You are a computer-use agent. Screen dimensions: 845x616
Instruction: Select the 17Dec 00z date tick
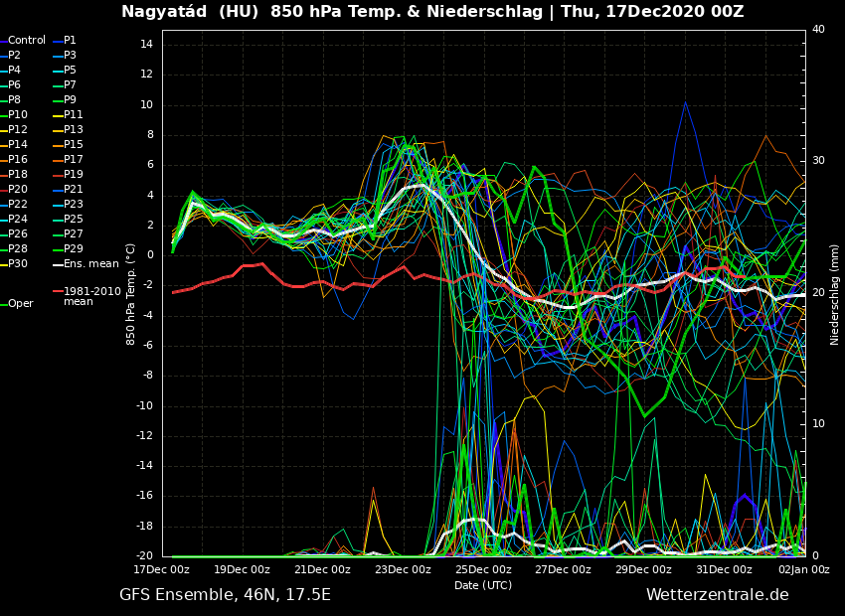pos(162,570)
